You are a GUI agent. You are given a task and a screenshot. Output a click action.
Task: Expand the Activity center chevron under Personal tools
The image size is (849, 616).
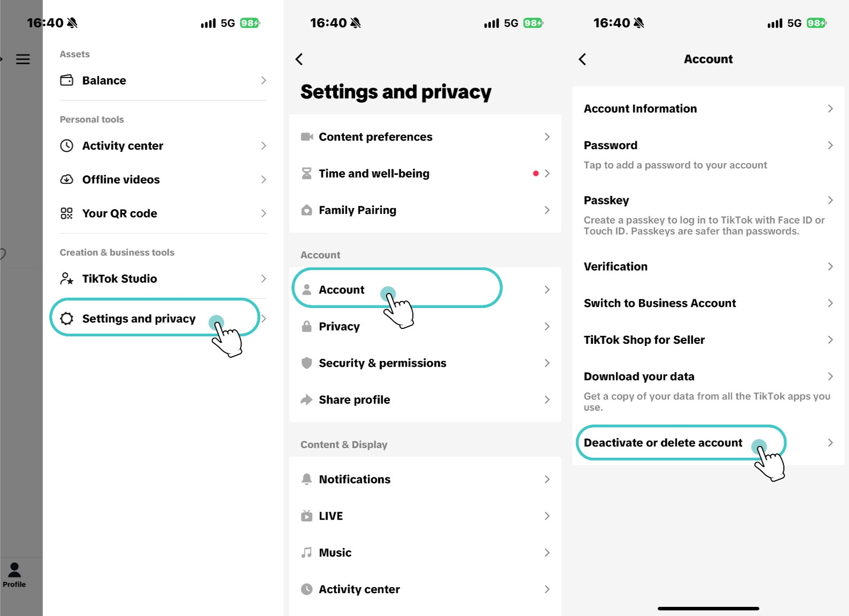[x=264, y=146]
